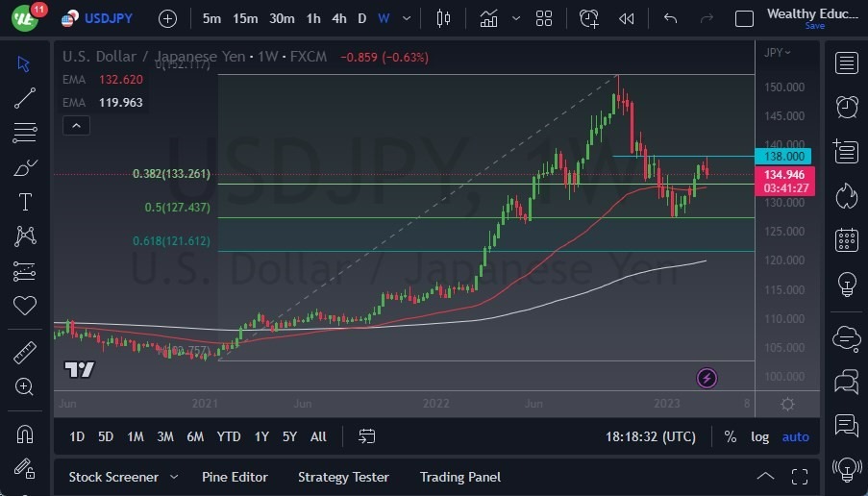
Task: Select the ruler measure tool
Action: click(25, 353)
